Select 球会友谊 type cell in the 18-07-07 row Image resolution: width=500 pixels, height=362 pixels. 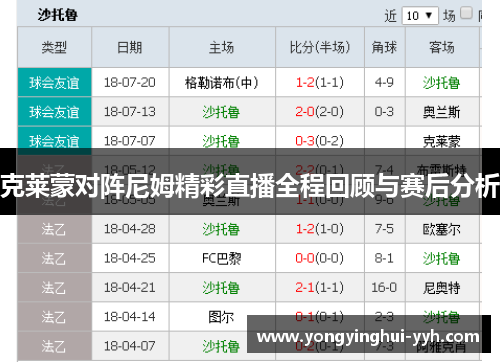(54, 141)
